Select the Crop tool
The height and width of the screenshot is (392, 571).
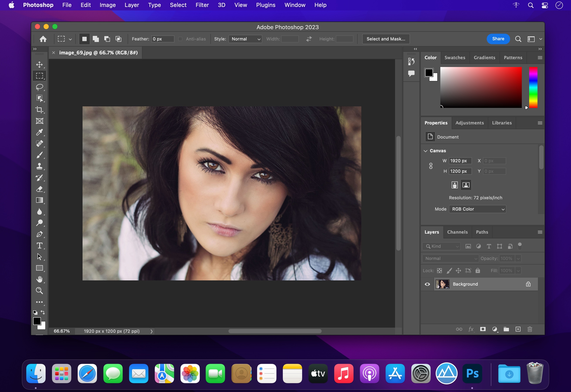pos(39,110)
